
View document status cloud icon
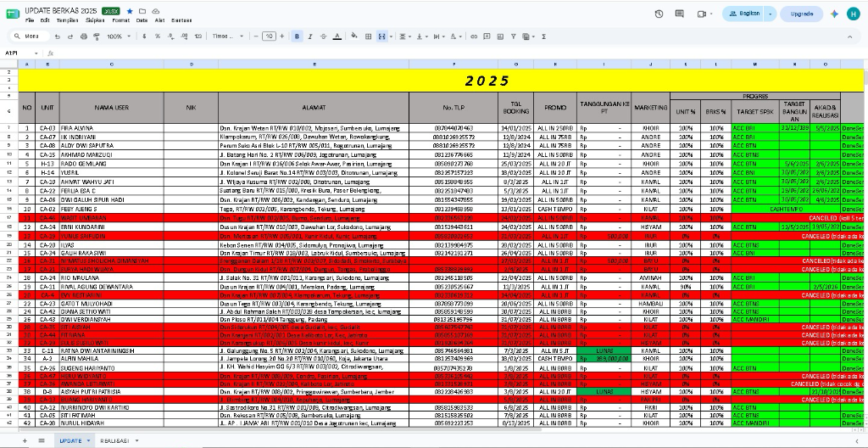156,11
